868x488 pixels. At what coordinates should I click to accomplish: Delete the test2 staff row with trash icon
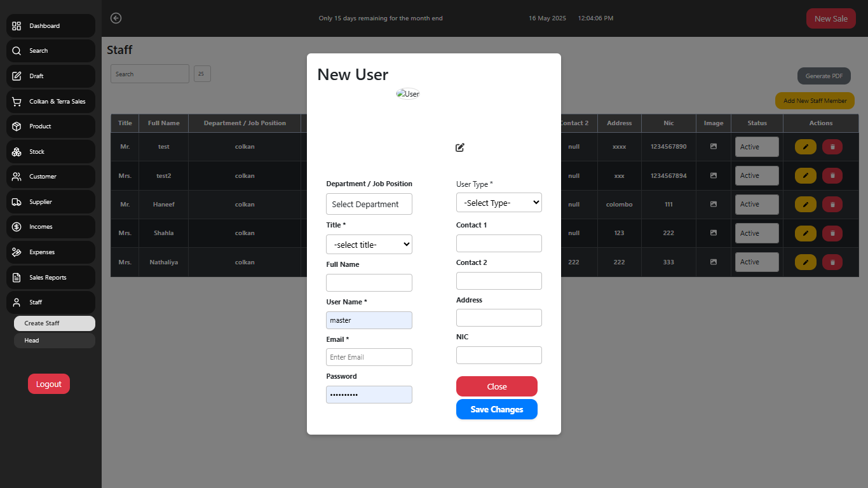click(832, 175)
